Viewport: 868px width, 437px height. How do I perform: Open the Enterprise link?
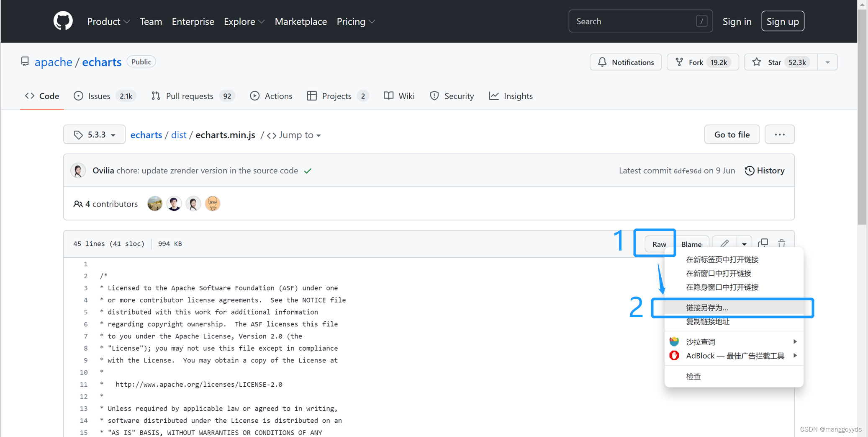pos(193,21)
